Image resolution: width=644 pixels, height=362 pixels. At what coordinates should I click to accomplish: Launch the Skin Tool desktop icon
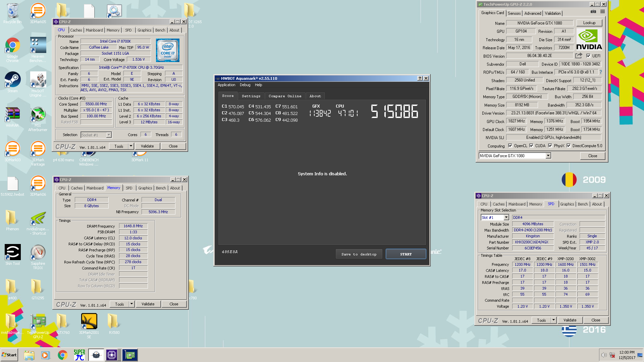pos(12,255)
